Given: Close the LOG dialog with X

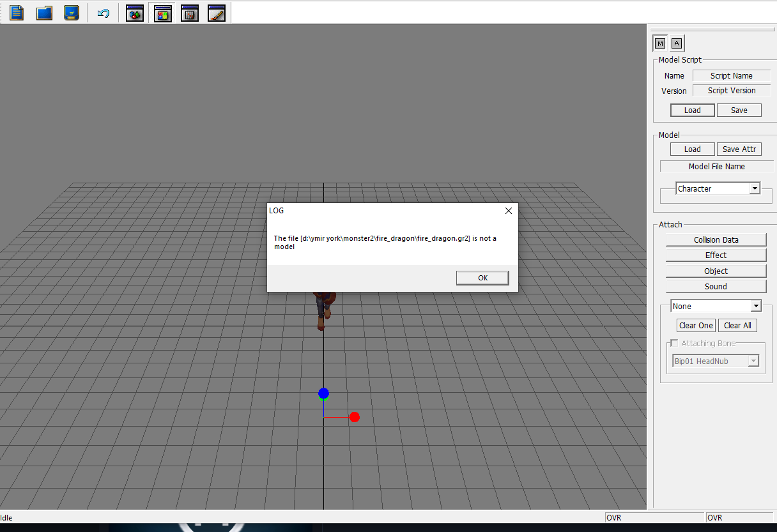Looking at the screenshot, I should coord(509,211).
